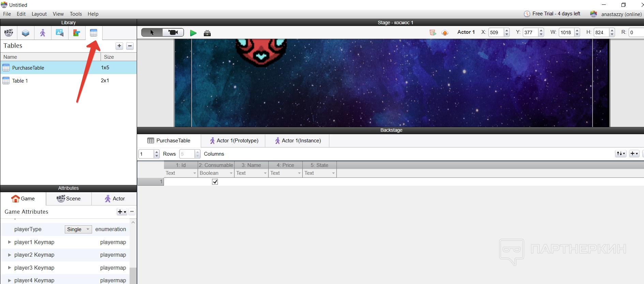Open the Layout menu
Screen dimensions: 644x284
coord(39,14)
